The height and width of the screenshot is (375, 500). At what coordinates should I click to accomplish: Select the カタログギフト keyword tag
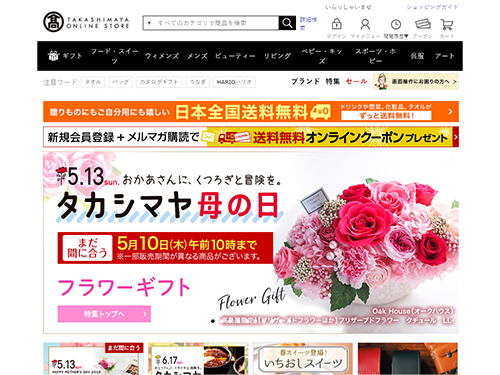point(159,82)
